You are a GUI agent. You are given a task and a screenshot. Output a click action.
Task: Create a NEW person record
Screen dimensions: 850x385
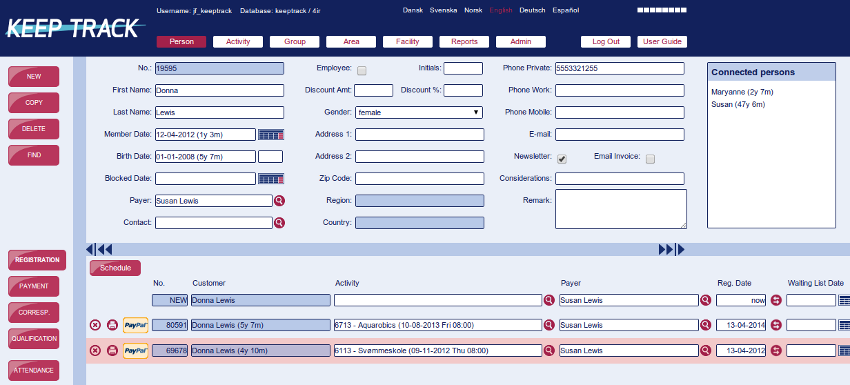(x=34, y=76)
